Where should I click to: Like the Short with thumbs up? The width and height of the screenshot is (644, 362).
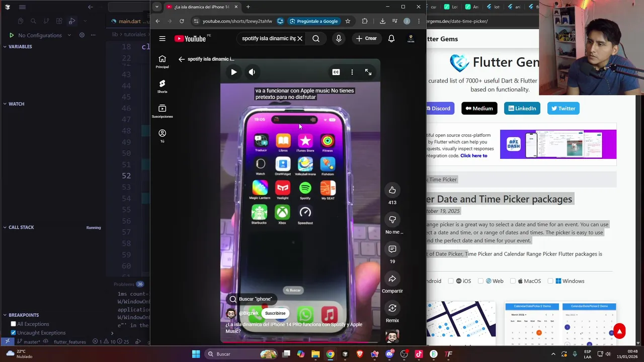392,190
